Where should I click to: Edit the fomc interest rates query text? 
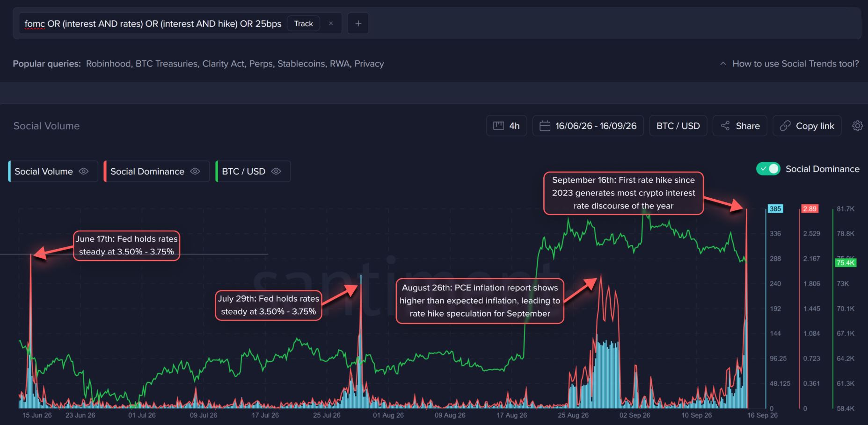(153, 23)
